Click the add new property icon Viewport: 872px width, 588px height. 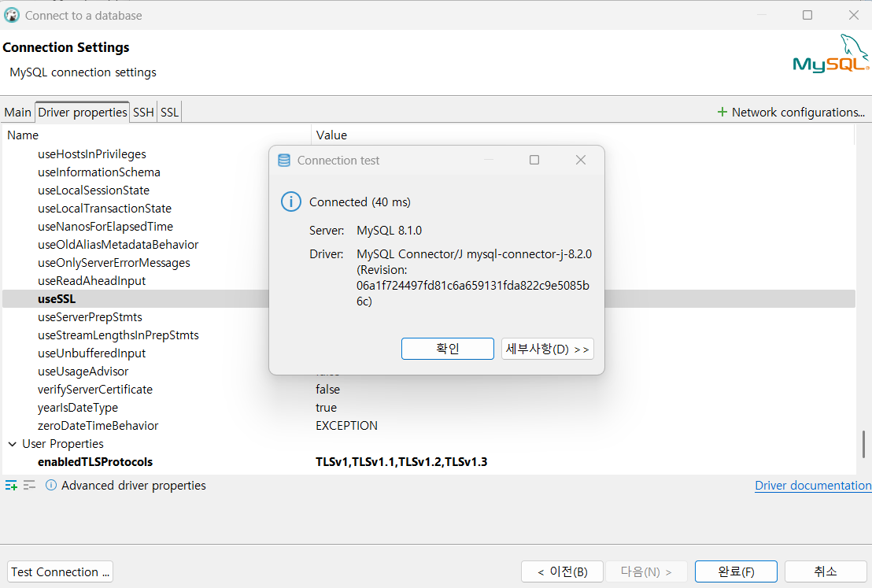(11, 486)
